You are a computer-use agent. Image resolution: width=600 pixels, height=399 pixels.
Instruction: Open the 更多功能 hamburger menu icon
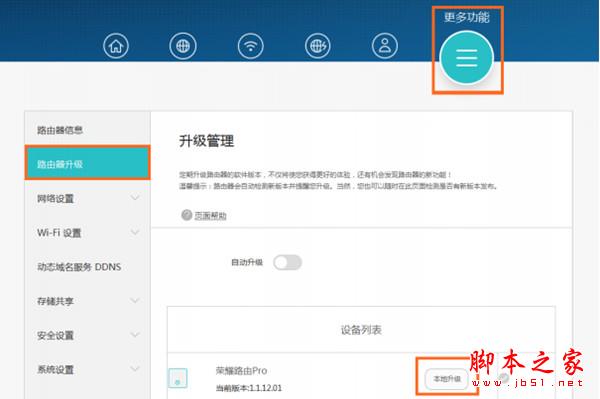pos(466,58)
